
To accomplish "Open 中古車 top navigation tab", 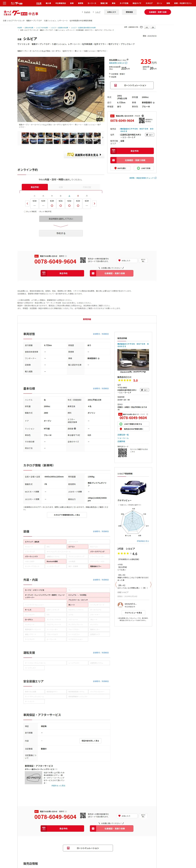I will click(39, 3).
